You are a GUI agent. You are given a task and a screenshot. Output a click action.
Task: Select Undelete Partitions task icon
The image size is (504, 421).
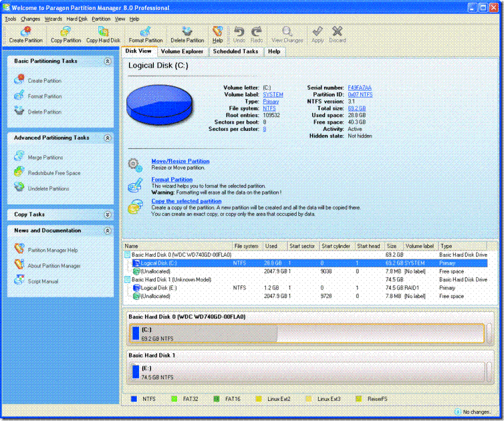tap(19, 187)
